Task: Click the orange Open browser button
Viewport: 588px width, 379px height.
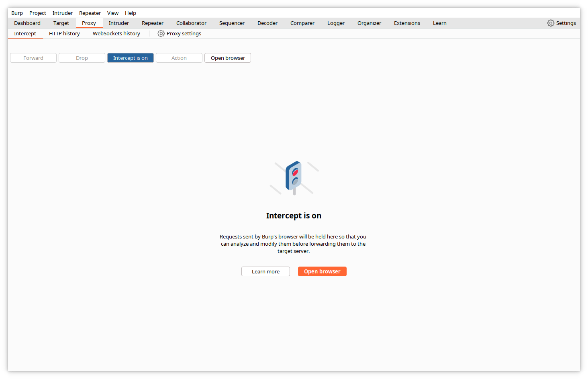Action: click(x=322, y=272)
